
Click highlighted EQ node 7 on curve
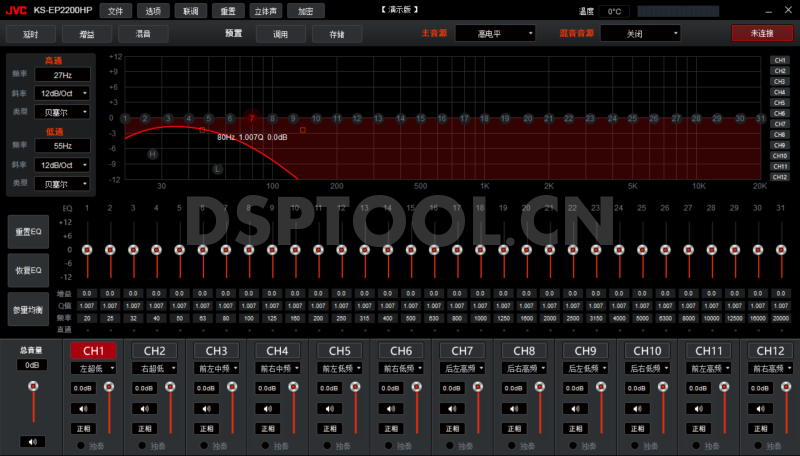pyautogui.click(x=252, y=118)
